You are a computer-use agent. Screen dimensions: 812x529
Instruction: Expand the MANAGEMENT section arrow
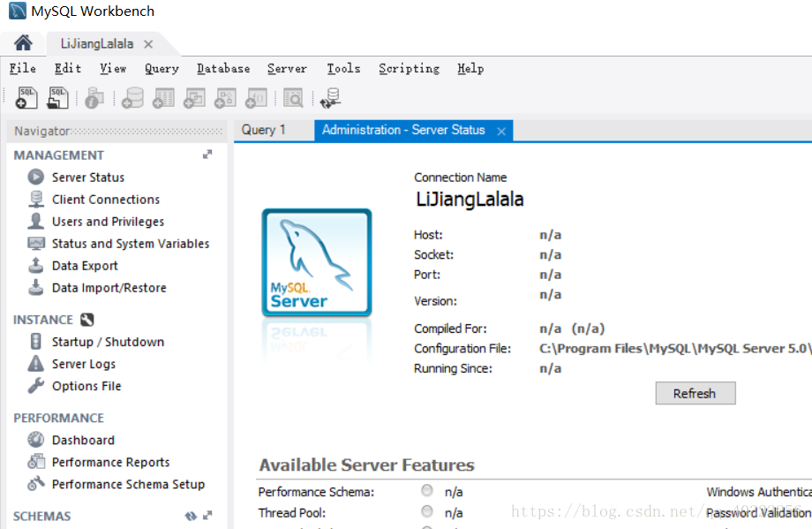tap(207, 155)
